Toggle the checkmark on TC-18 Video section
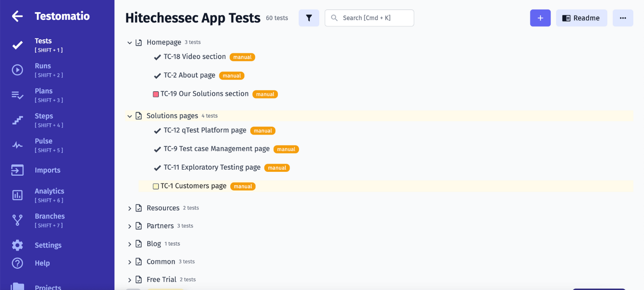Viewport: 644px width, 290px height. coord(157,57)
